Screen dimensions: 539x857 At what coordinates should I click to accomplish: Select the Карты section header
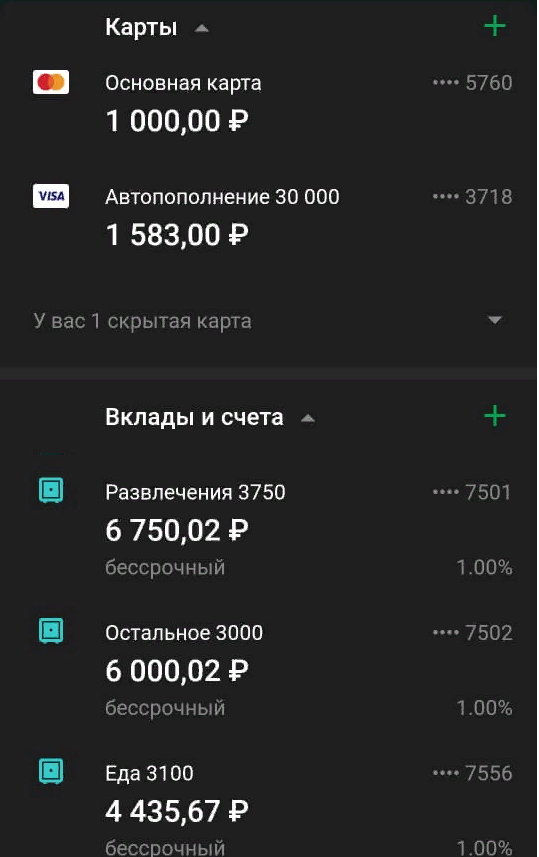(x=141, y=27)
